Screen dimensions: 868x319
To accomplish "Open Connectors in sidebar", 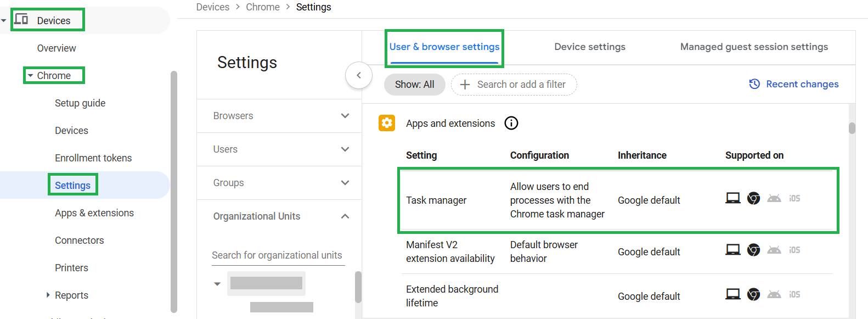I will (80, 240).
